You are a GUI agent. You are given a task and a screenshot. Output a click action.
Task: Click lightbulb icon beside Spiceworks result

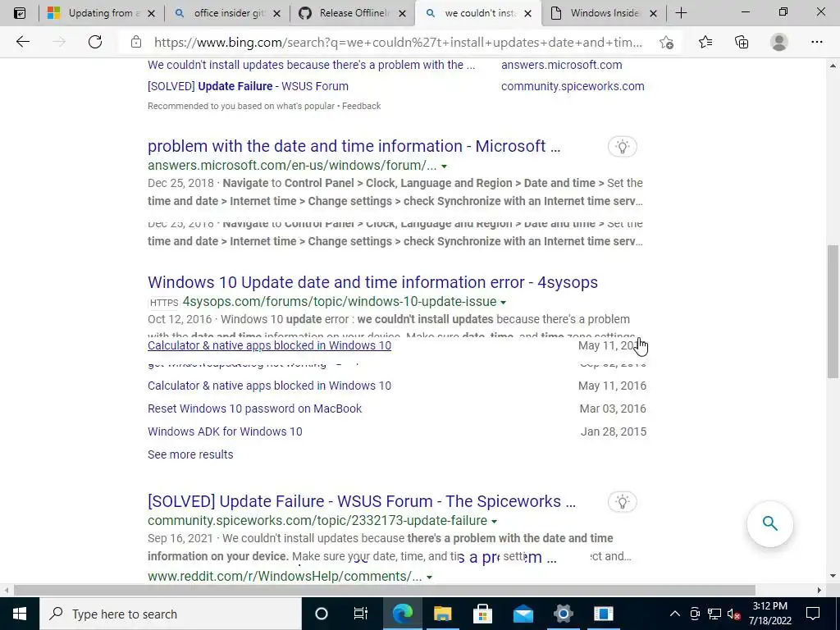click(622, 501)
